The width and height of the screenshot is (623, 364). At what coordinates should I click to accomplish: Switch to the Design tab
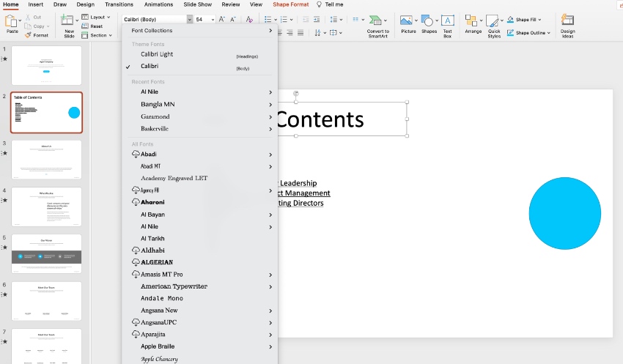pyautogui.click(x=86, y=4)
